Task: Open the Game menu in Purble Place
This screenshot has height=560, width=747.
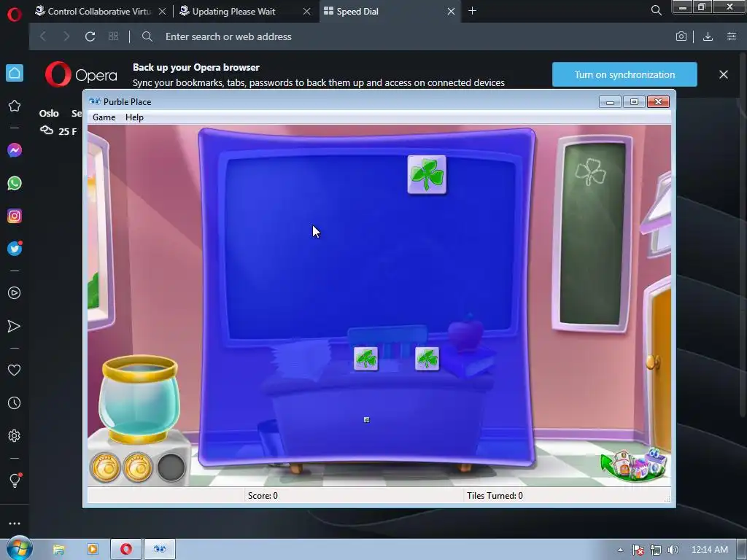Action: [104, 117]
